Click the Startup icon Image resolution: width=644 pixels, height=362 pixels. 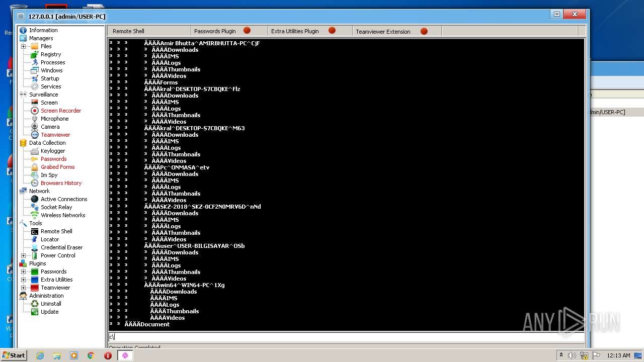35,78
